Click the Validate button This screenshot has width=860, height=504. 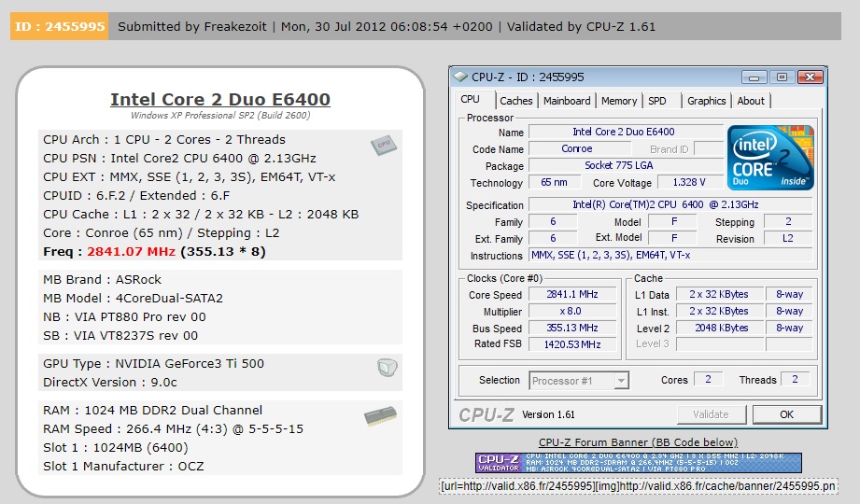(711, 414)
